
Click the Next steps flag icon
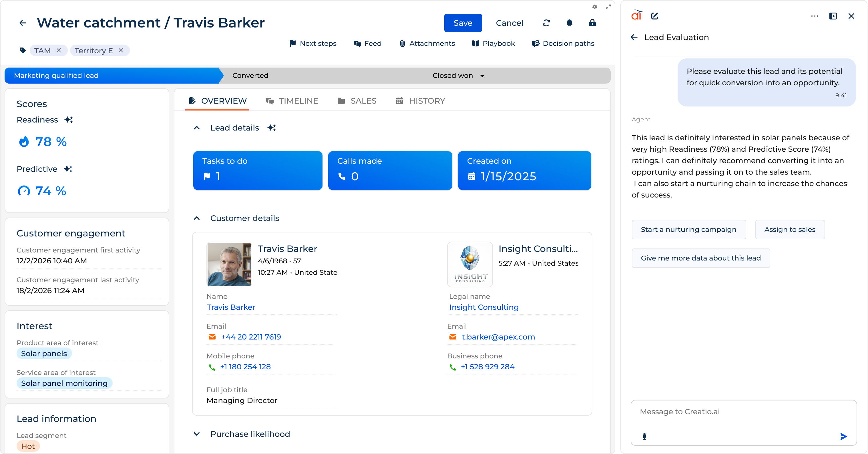293,44
